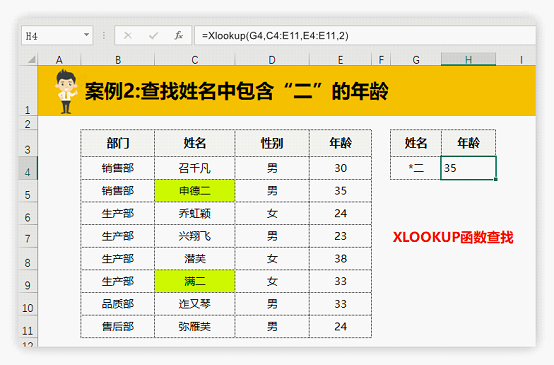Select cell with name 连又琴
The image size is (554, 365).
(x=195, y=304)
